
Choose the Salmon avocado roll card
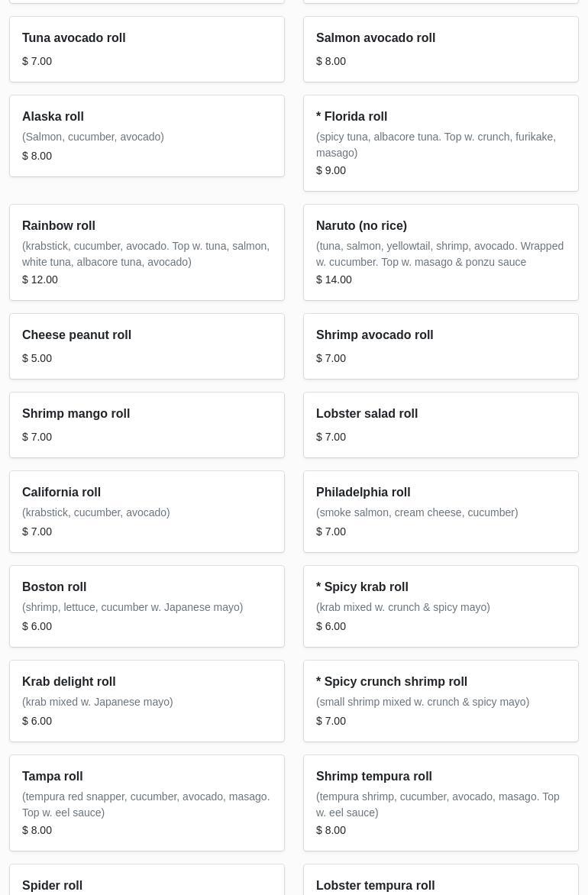click(x=441, y=49)
